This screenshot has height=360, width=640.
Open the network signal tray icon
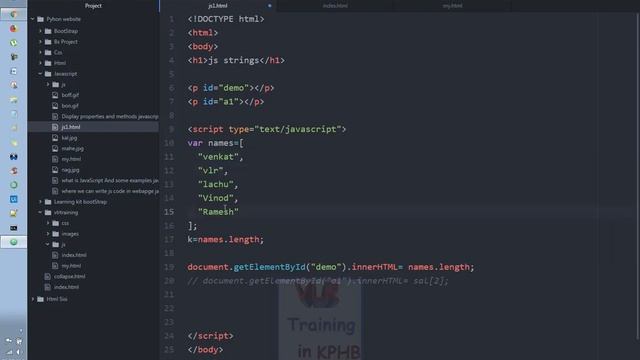pyautogui.click(x=9, y=352)
